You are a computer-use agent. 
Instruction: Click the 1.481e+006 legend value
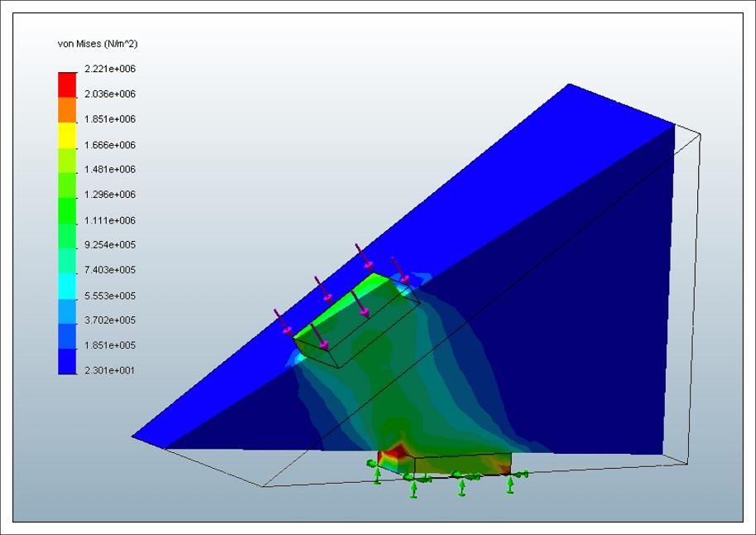[110, 169]
